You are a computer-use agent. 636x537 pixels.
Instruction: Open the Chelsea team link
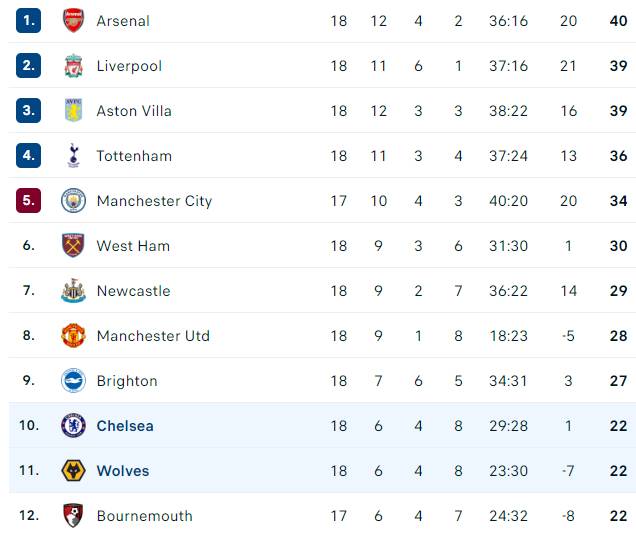pyautogui.click(x=125, y=426)
